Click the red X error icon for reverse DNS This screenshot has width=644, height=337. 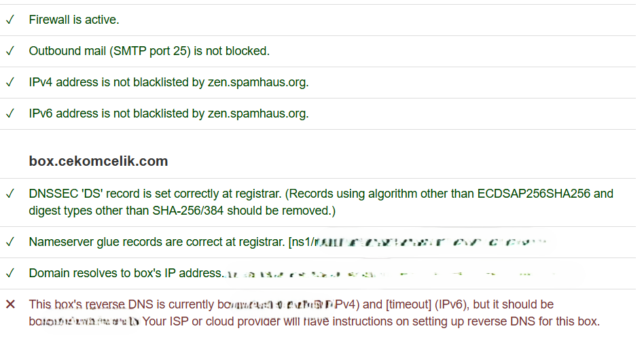click(10, 304)
